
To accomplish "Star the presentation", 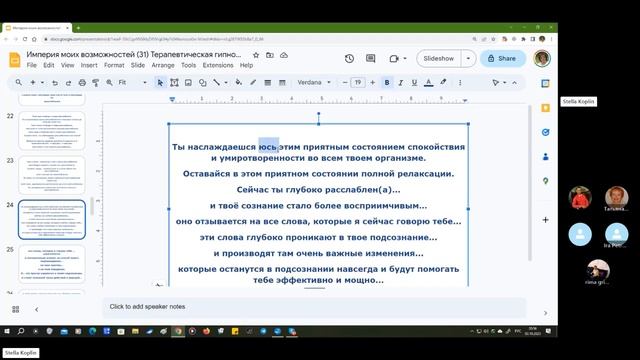I will pos(256,55).
